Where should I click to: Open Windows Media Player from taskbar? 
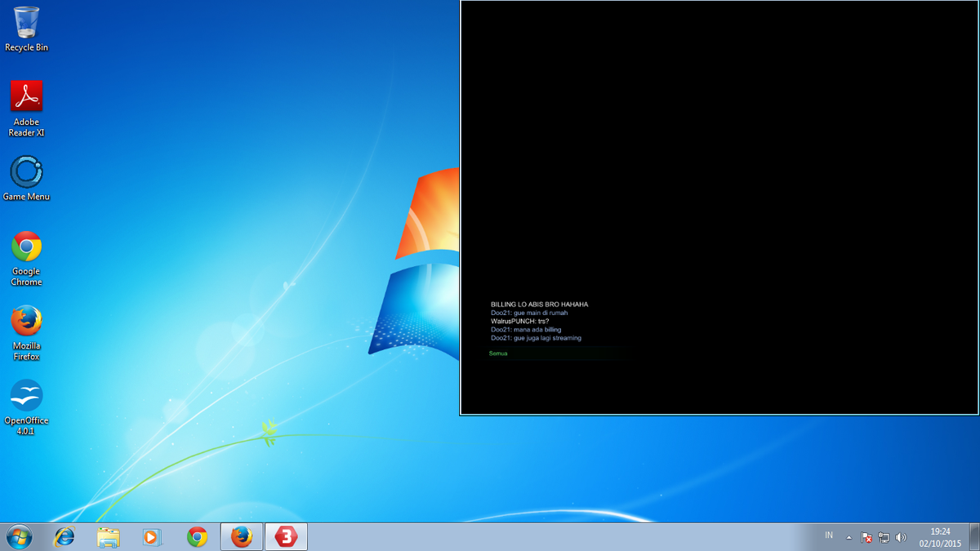click(x=152, y=536)
